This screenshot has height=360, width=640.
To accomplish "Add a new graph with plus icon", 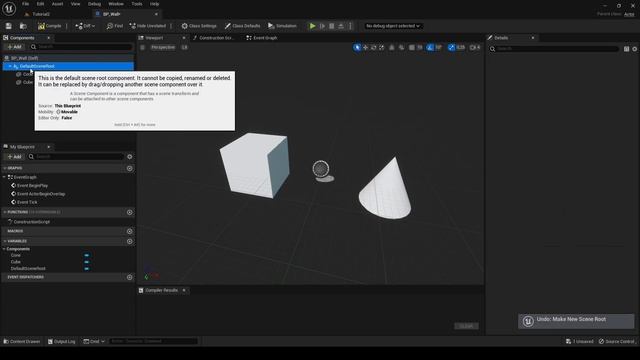I will coord(129,168).
